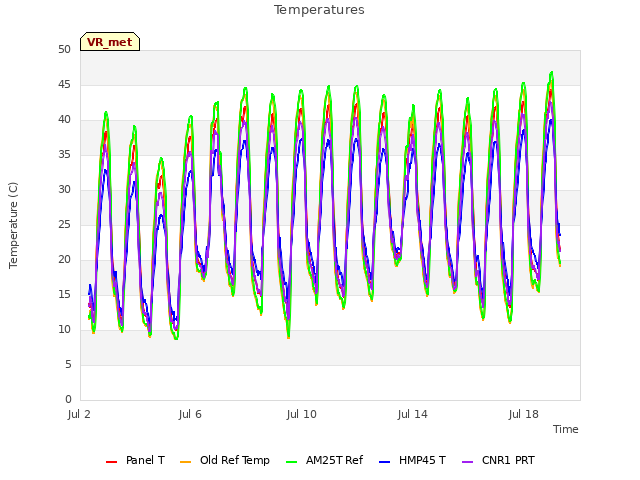Click the purple CNR1 PRT legend swatch
The image size is (640, 480).
pyautogui.click(x=468, y=462)
